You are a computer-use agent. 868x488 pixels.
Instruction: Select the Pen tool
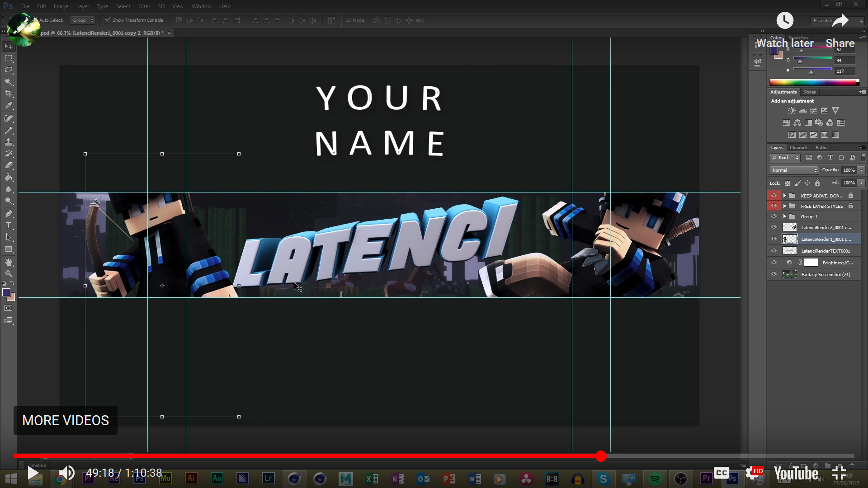(9, 213)
